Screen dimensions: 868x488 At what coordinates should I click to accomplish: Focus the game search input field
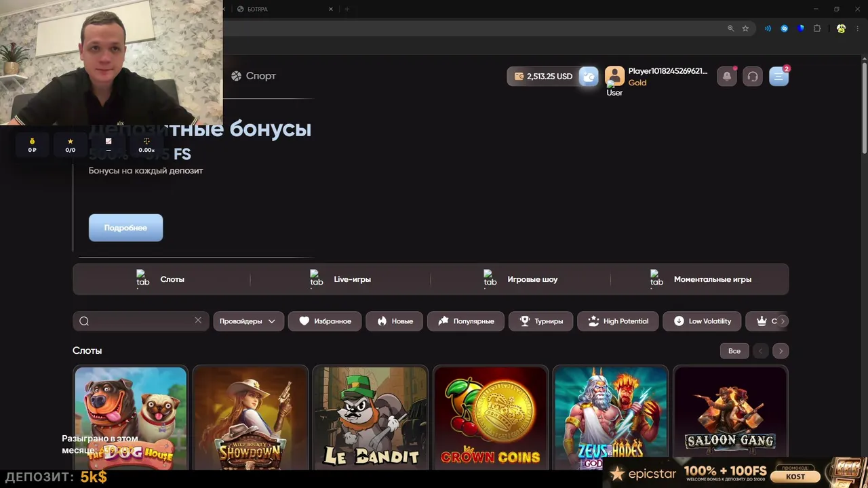140,321
